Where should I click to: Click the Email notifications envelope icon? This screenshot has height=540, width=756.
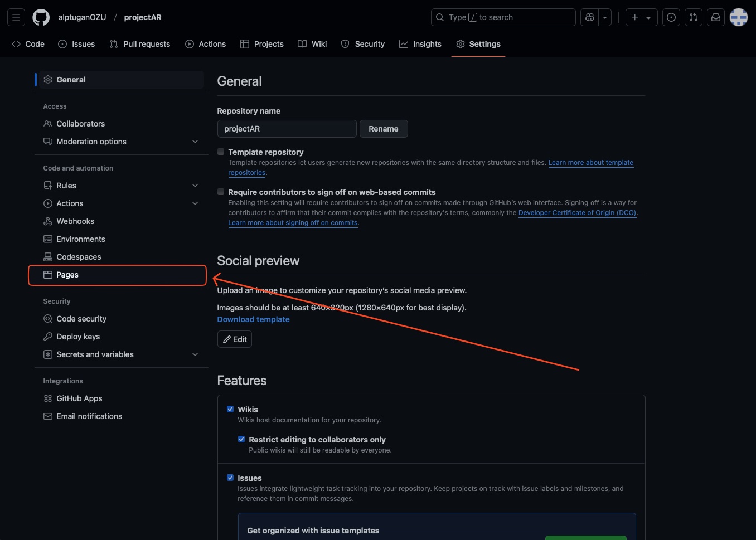click(x=48, y=416)
